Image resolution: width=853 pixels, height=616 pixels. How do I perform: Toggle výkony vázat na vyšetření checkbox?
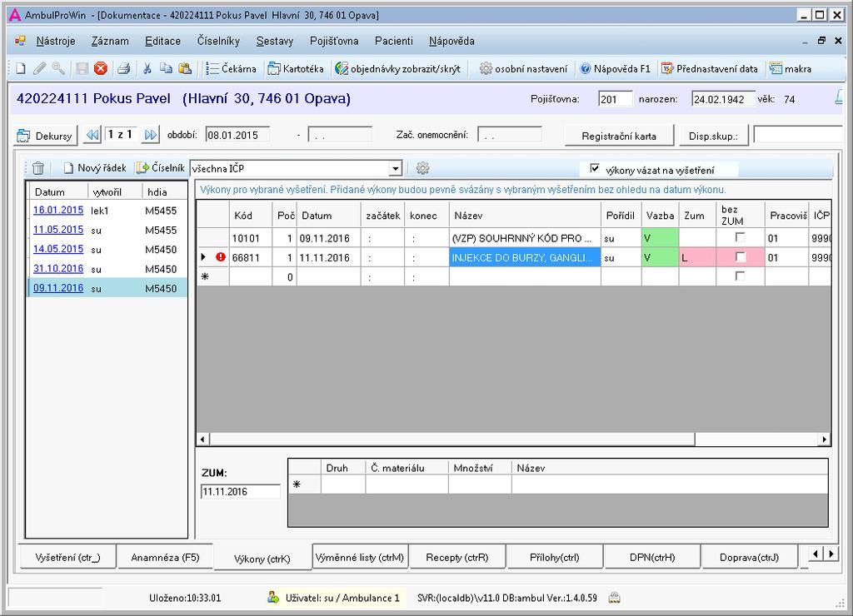(595, 168)
